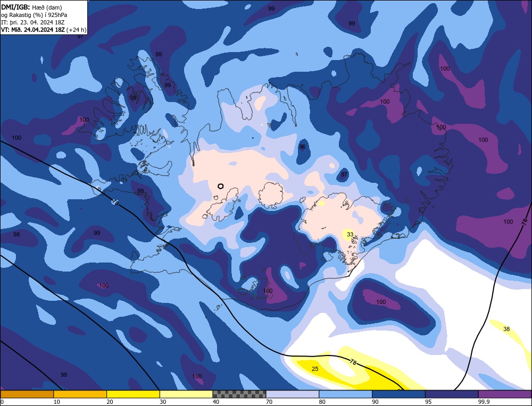The height and width of the screenshot is (406, 532).
Task: Click the title text 'DMI/IGB: Hæð (dam)'
Action: (x=31, y=7)
